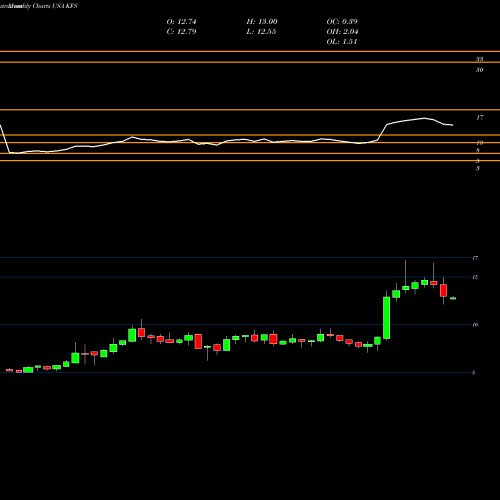Click the 8 label on upper axis
Screen dimensions: 500x500
(478, 151)
